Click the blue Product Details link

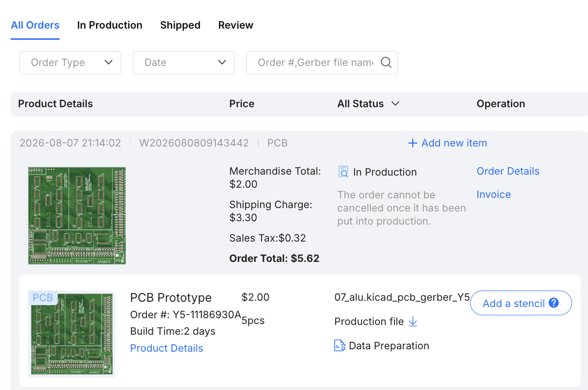(166, 348)
